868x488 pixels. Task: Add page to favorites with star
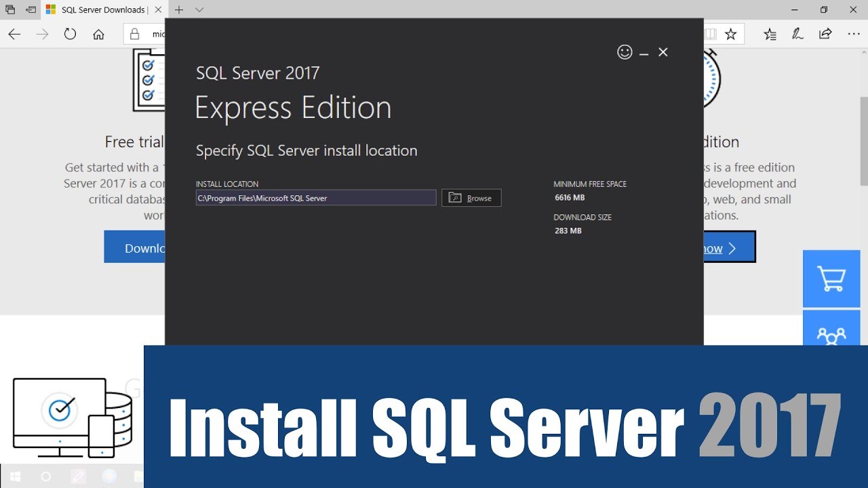tap(730, 35)
